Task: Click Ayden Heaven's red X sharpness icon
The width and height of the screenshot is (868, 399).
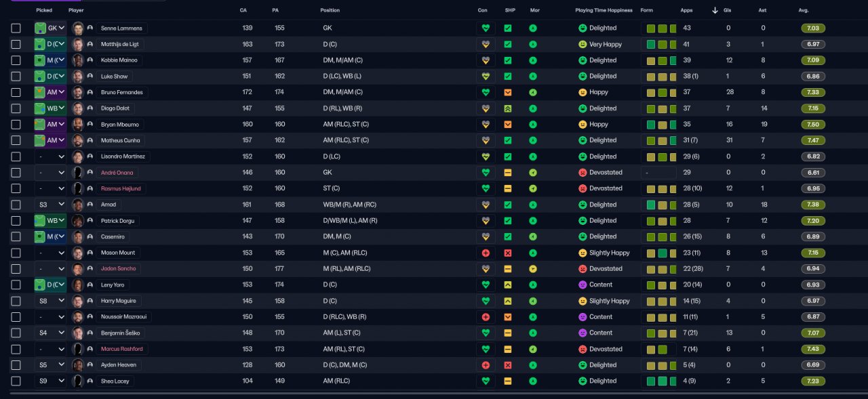Action: click(x=508, y=365)
